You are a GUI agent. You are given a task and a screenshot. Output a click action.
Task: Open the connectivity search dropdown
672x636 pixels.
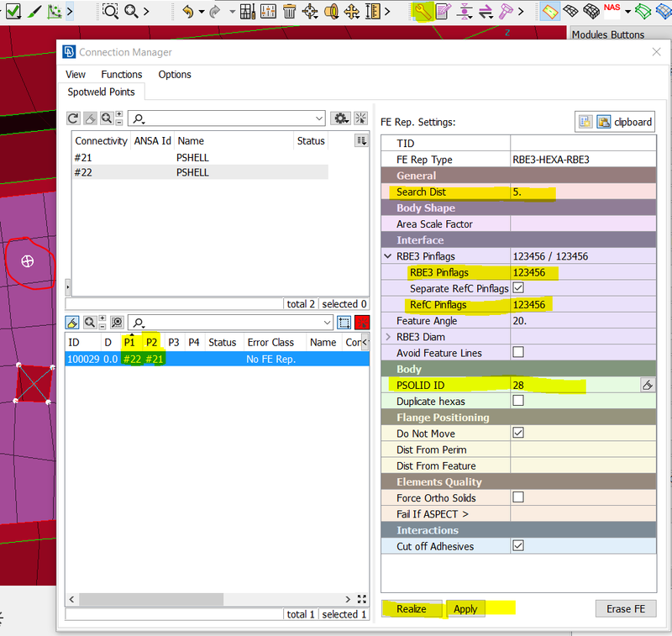318,118
